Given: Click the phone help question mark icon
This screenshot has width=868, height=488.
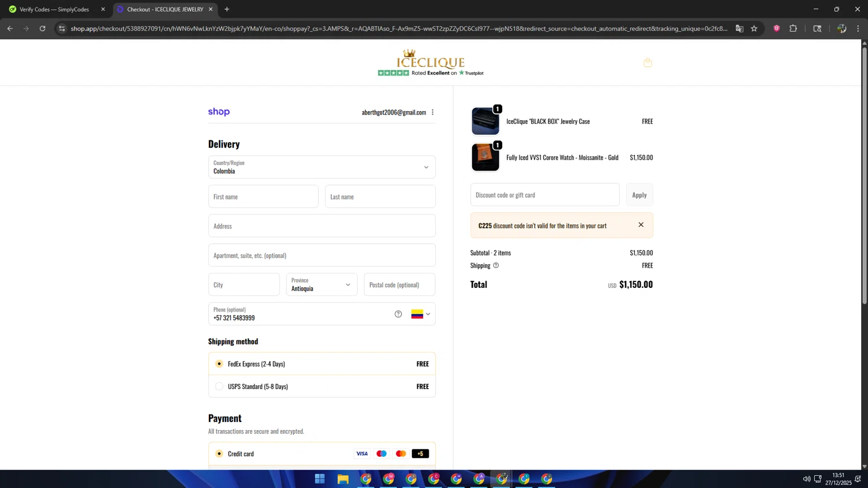Looking at the screenshot, I should 398,314.
